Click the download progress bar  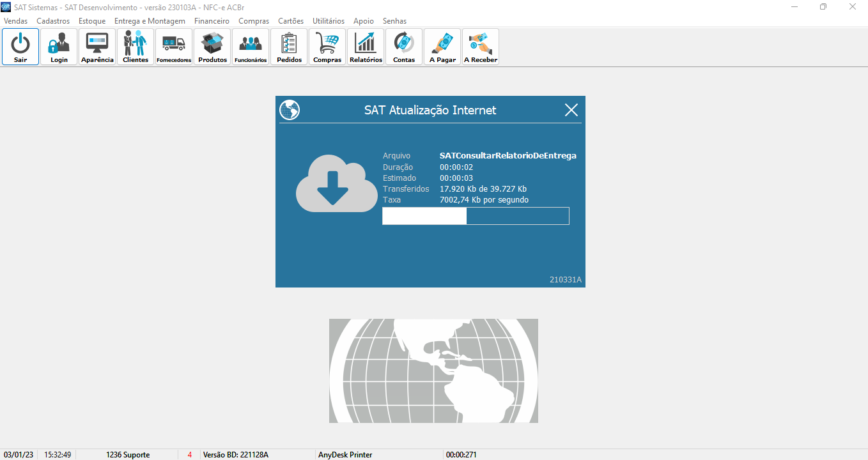click(476, 216)
